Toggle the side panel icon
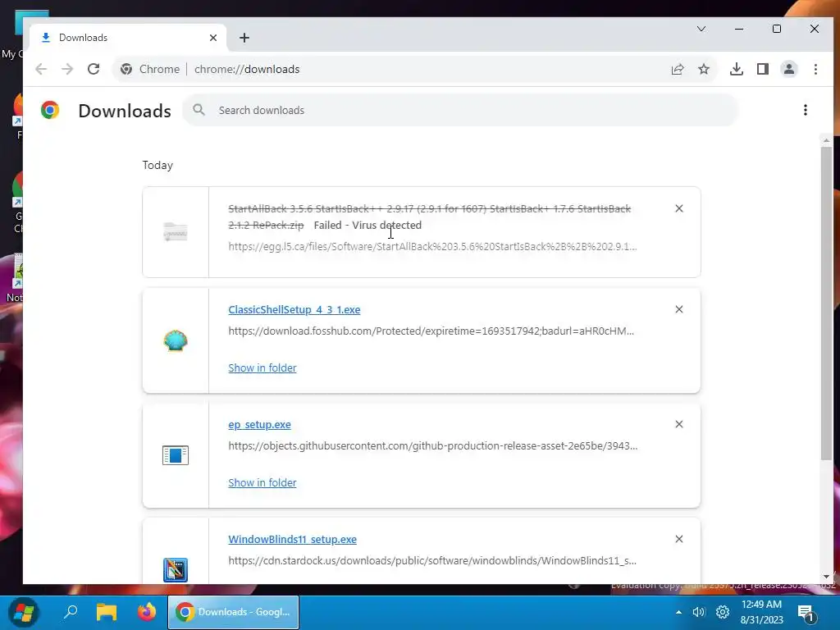The width and height of the screenshot is (840, 630). [763, 69]
